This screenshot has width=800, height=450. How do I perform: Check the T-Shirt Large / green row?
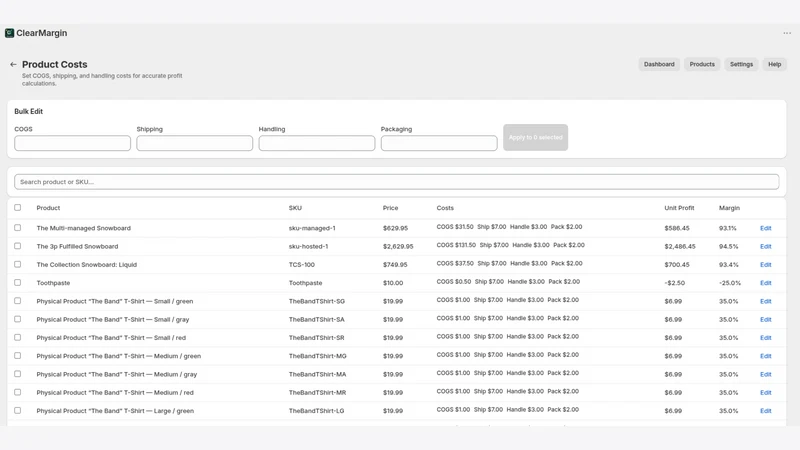coord(17,410)
